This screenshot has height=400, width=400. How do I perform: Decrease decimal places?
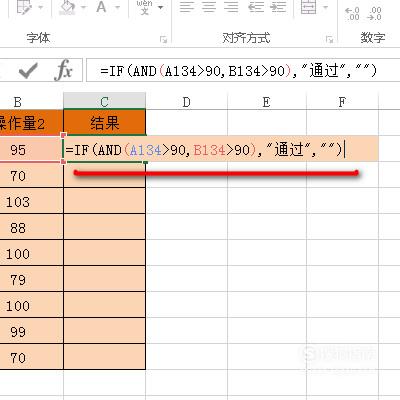tap(374, 14)
